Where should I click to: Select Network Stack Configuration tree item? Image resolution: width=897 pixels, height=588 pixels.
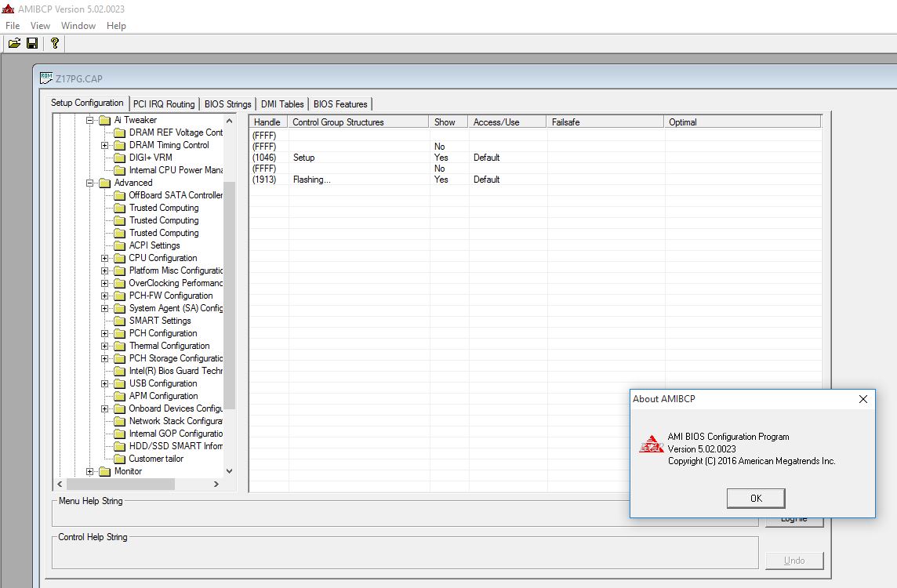(176, 422)
